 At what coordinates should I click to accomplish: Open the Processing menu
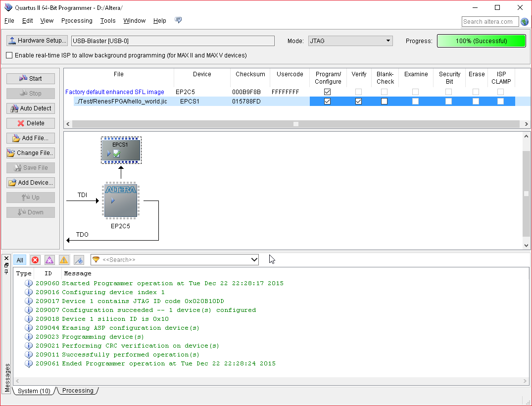(77, 21)
